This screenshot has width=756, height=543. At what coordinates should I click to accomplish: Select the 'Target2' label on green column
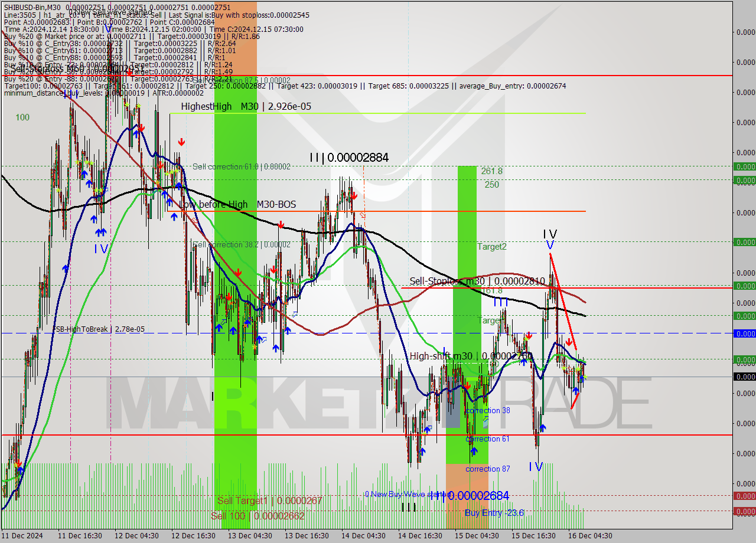(492, 247)
